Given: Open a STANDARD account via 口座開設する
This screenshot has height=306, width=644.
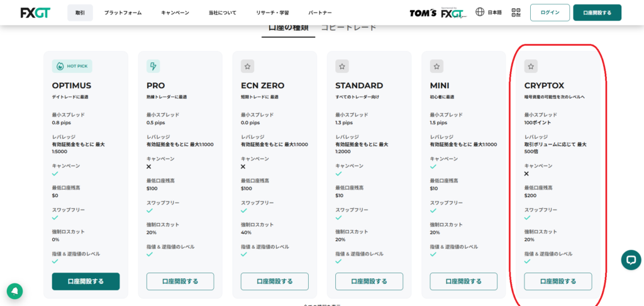Looking at the screenshot, I should (369, 281).
